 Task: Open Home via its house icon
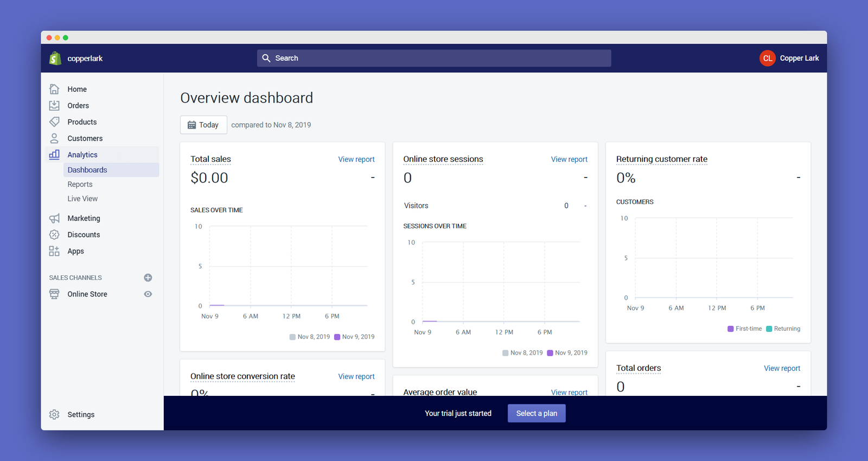pos(54,89)
